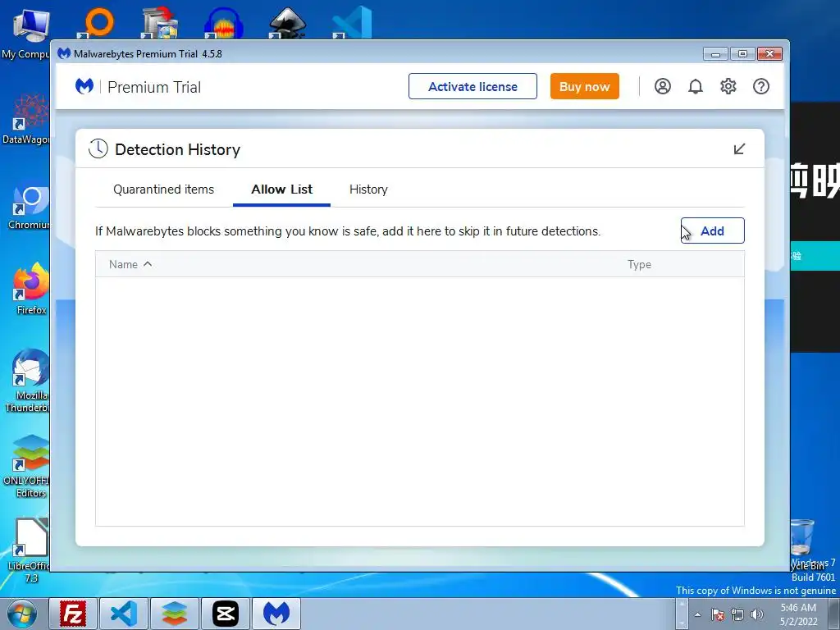Click the Malwarebytes logo in the header
The height and width of the screenshot is (630, 840).
pos(84,86)
